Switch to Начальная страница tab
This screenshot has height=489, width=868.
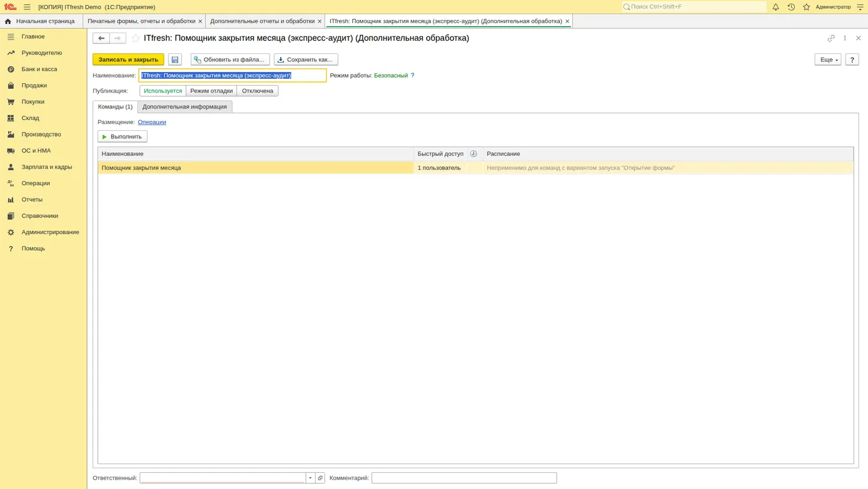[42, 21]
